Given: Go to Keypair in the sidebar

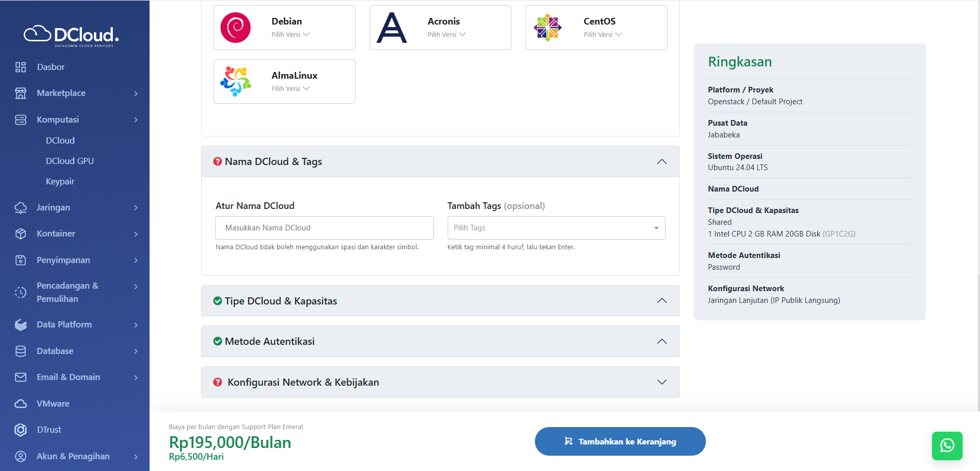Looking at the screenshot, I should point(60,181).
